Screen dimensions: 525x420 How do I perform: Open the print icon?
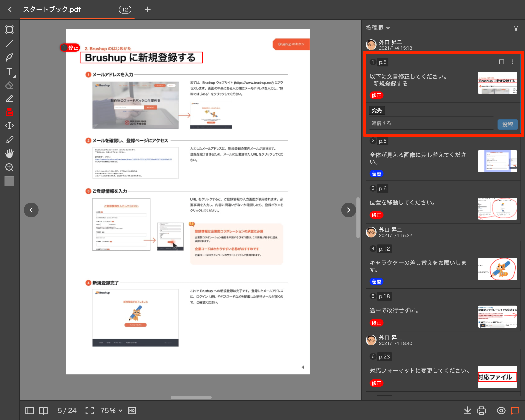pyautogui.click(x=481, y=411)
